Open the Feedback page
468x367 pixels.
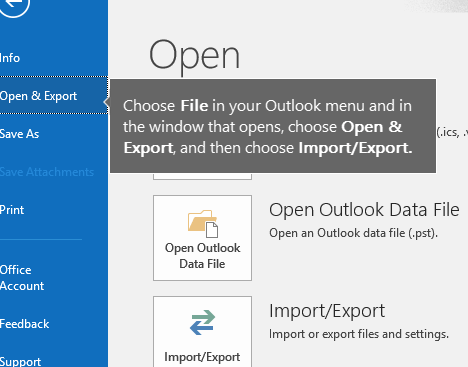point(25,324)
